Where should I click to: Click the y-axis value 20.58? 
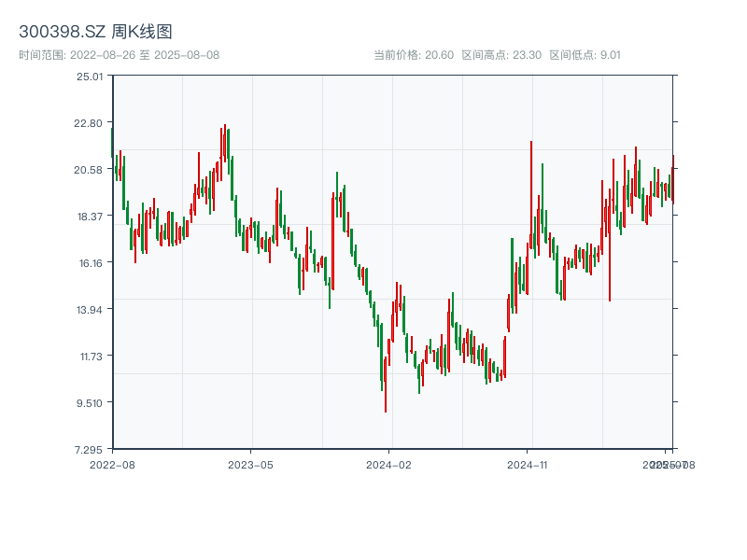point(88,170)
